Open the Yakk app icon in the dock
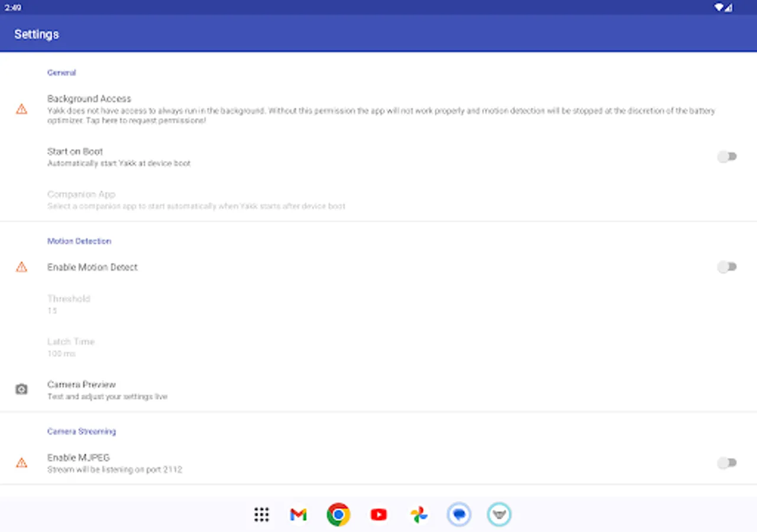The width and height of the screenshot is (757, 532). (499, 514)
